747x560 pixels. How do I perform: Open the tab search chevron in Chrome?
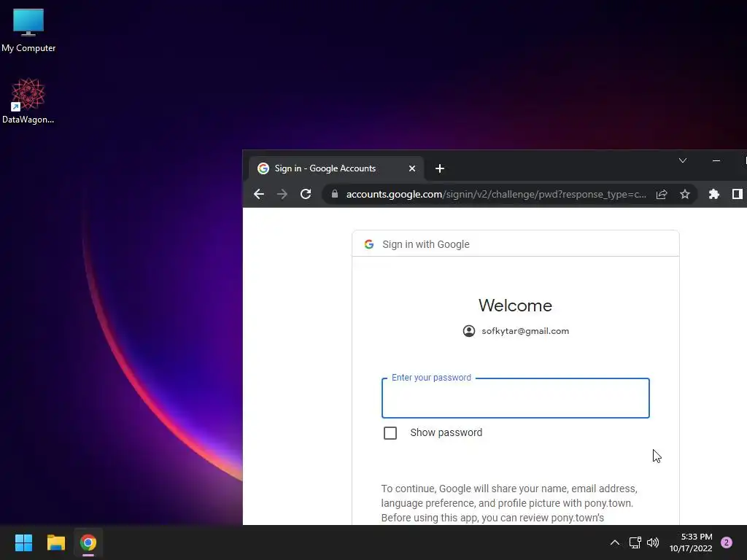pos(683,160)
